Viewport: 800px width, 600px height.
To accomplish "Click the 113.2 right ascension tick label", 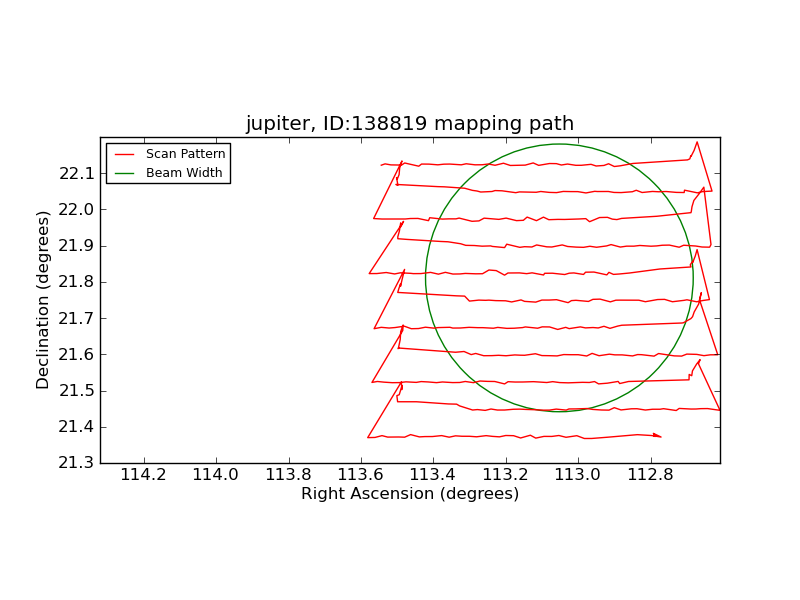I will click(506, 475).
